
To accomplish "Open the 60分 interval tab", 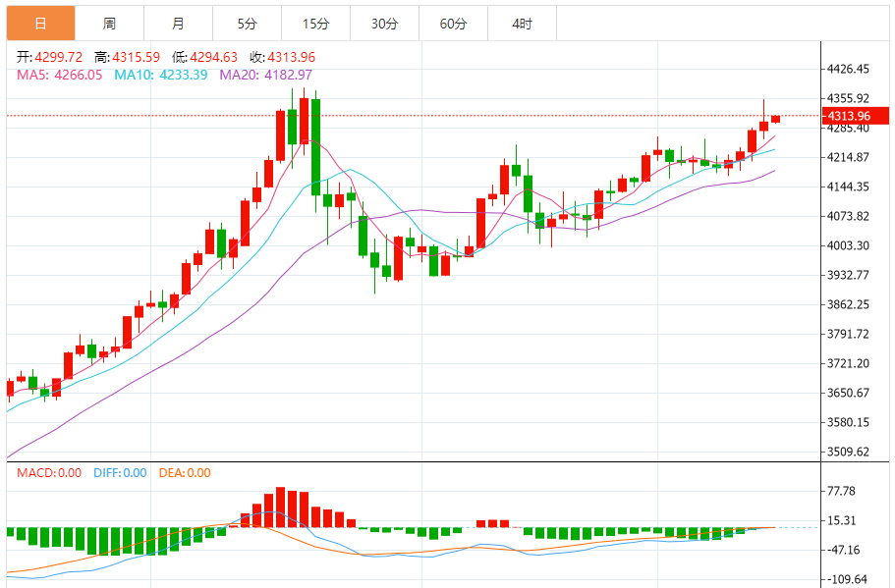I will [x=453, y=24].
